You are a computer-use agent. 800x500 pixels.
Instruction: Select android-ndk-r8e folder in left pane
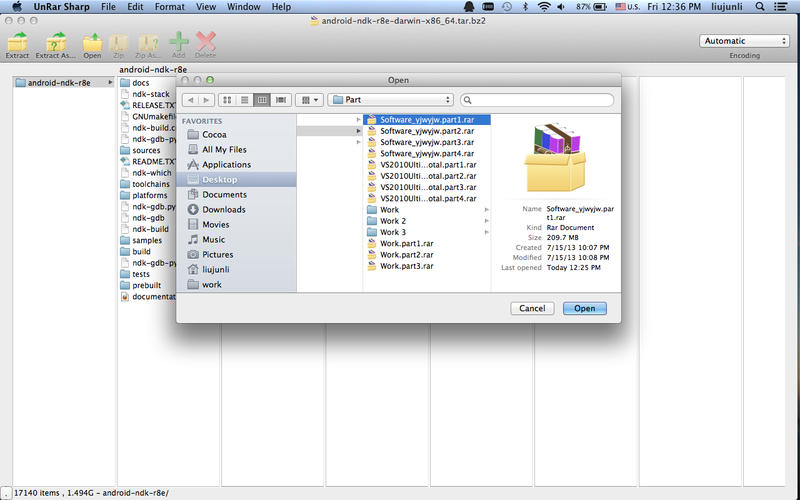(x=63, y=83)
